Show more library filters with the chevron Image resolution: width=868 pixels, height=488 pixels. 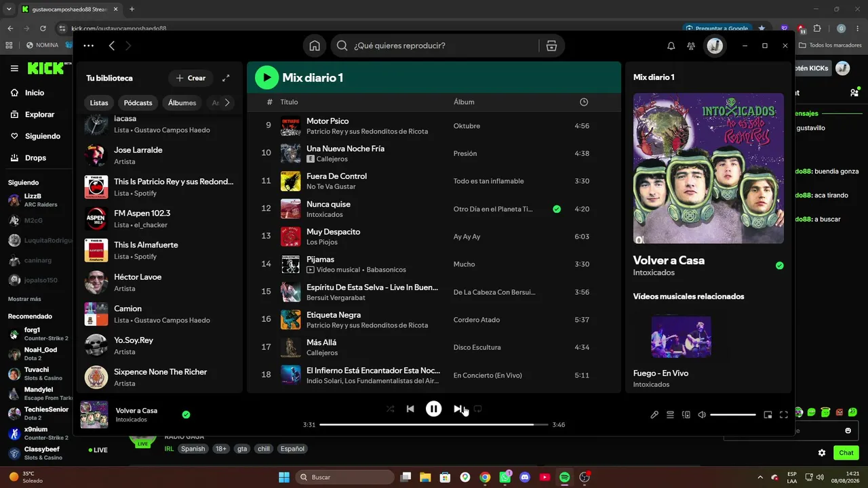coord(227,103)
